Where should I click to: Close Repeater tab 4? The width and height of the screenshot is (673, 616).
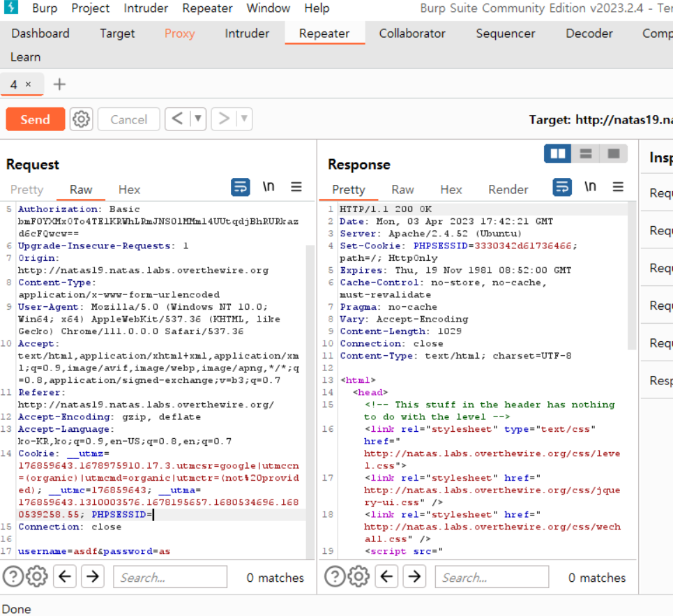pyautogui.click(x=29, y=84)
